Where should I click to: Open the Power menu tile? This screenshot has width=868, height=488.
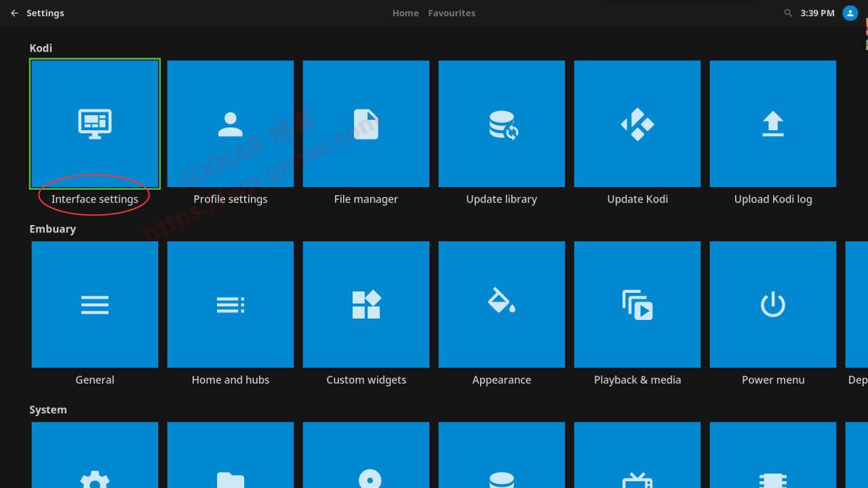[x=773, y=304]
